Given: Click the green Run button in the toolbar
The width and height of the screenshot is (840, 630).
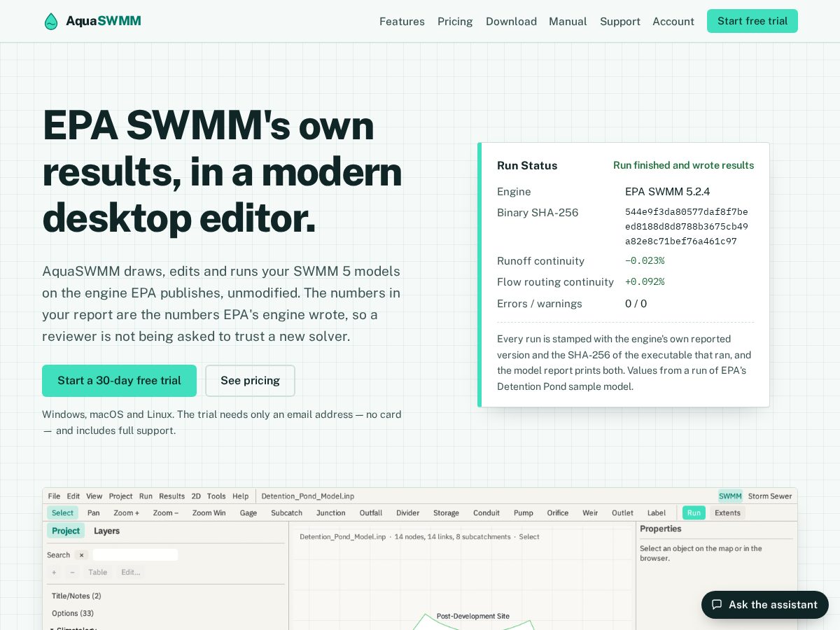Looking at the screenshot, I should tap(694, 513).
